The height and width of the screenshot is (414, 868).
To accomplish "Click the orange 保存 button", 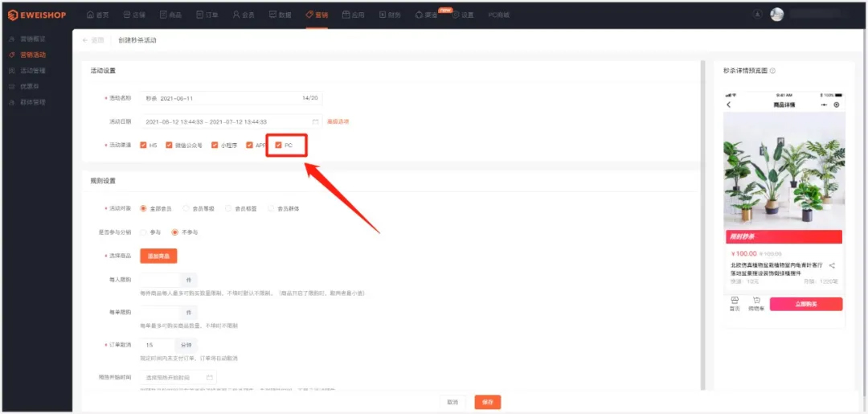I will pos(488,402).
